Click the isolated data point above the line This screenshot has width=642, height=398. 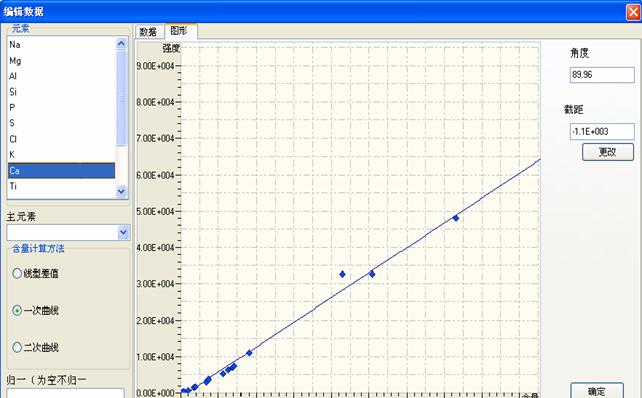[x=342, y=274]
